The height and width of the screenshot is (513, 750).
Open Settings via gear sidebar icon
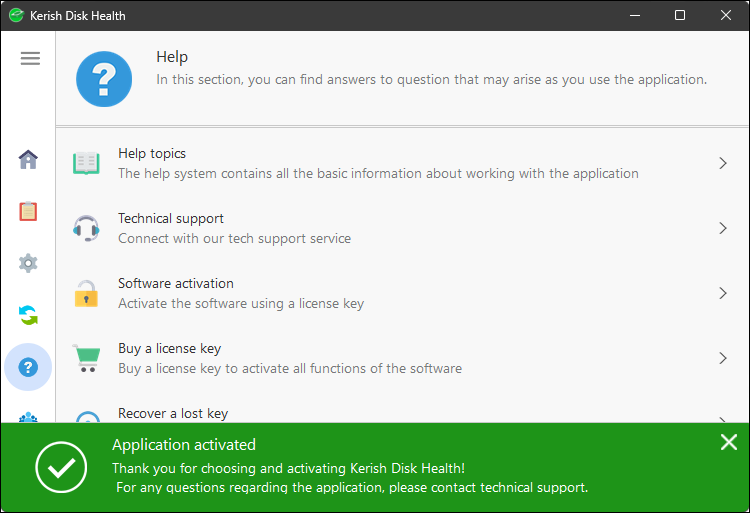[28, 263]
